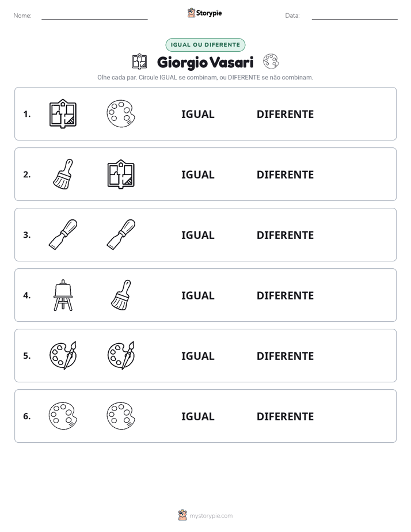Click the paint palette icon in row 1
This screenshot has height=532, width=411.
click(121, 113)
